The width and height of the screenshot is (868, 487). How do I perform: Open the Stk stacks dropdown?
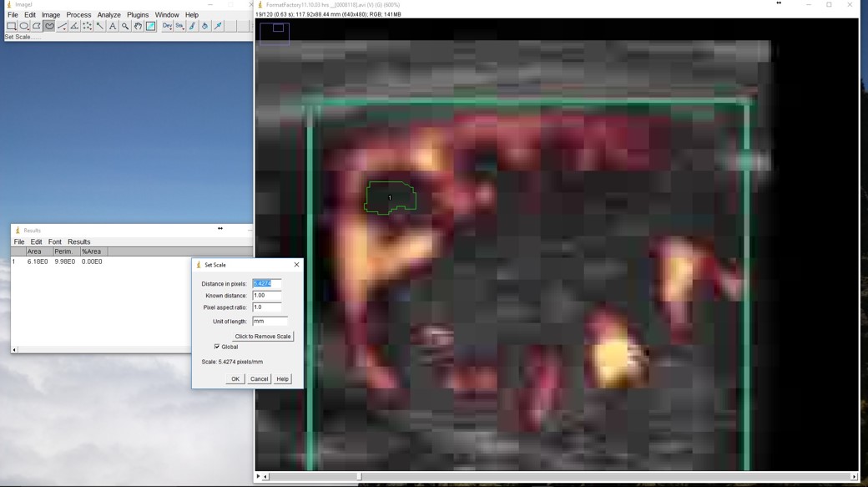(179, 27)
